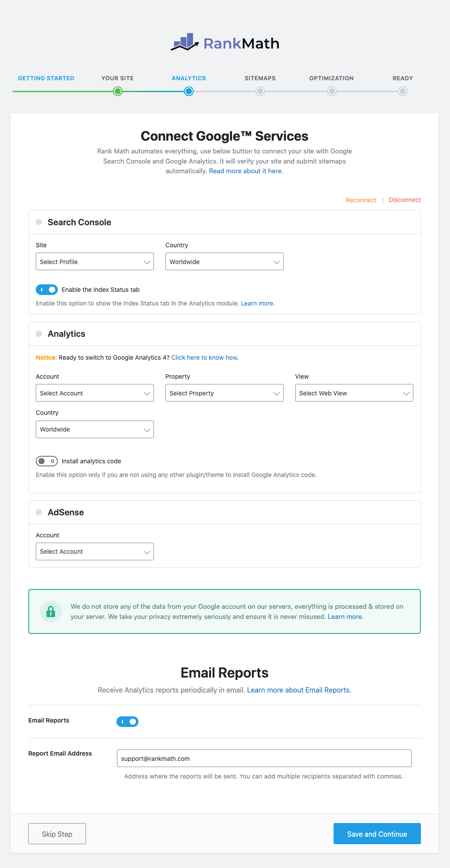This screenshot has height=868, width=450.
Task: Turn off the Email Reports toggle
Action: click(127, 721)
